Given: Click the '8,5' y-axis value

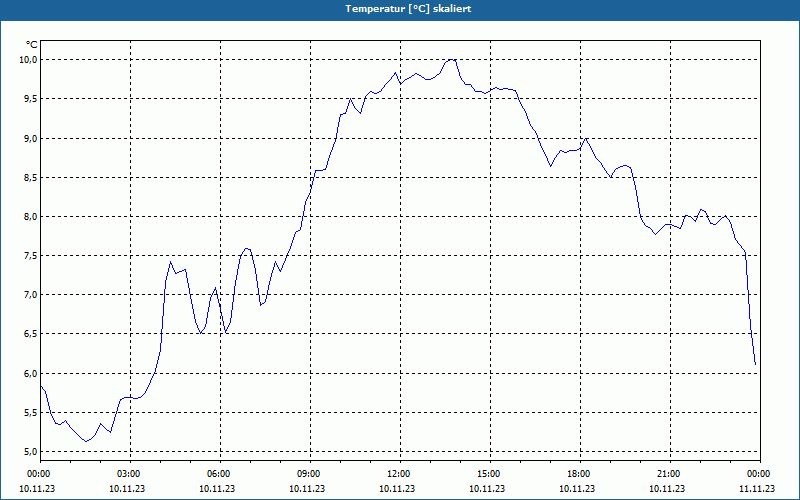Looking at the screenshot, I should click(31, 178).
